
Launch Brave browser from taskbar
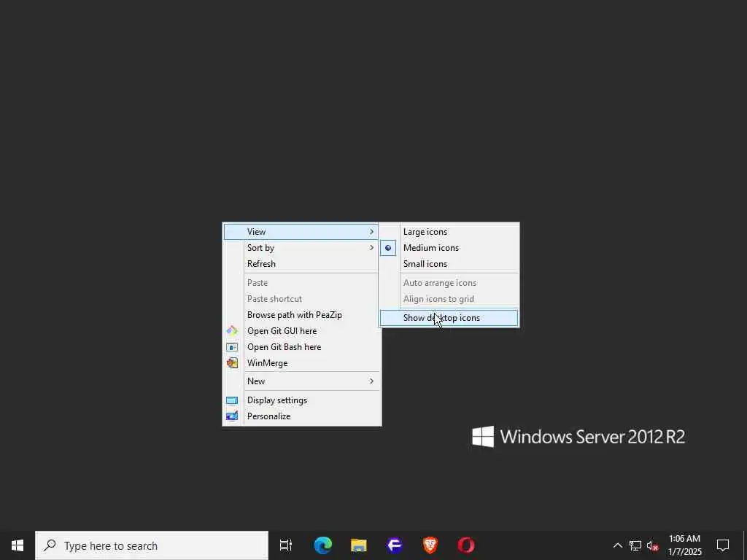click(x=430, y=545)
